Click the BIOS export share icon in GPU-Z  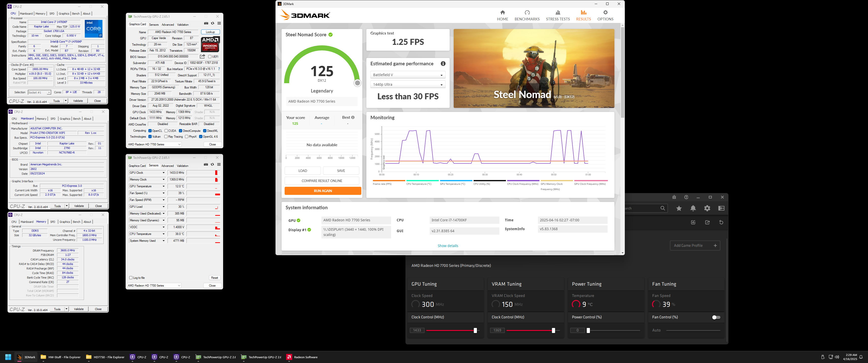point(203,56)
